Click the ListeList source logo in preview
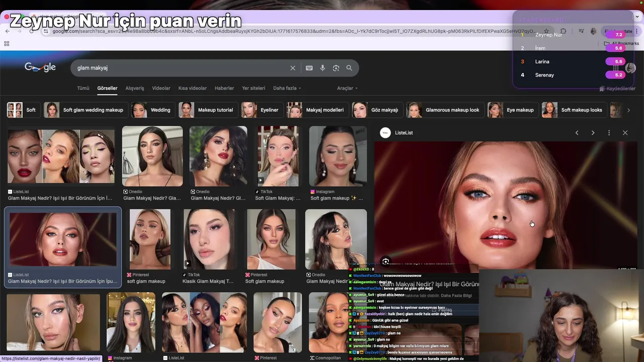This screenshot has width=644, height=362. tap(385, 133)
